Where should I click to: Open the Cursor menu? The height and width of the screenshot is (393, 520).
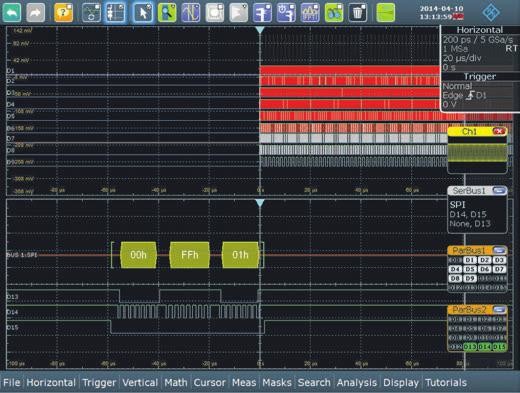(210, 382)
